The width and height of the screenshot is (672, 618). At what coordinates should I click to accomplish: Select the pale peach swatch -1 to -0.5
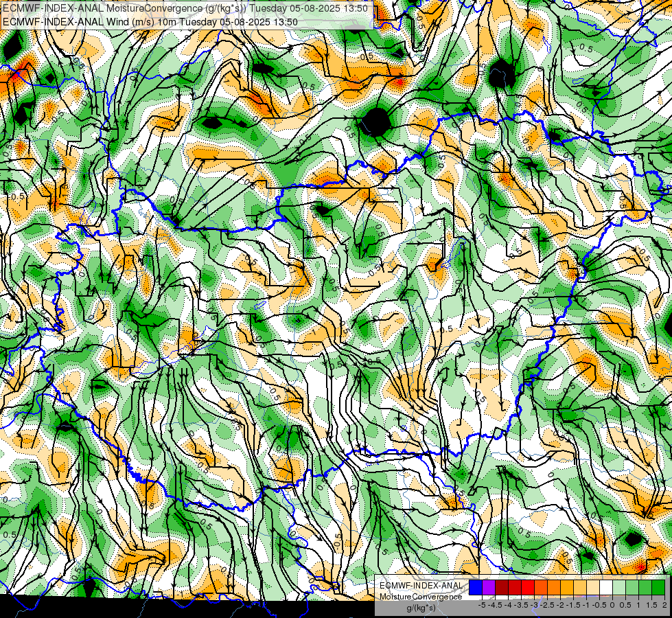coord(593,587)
